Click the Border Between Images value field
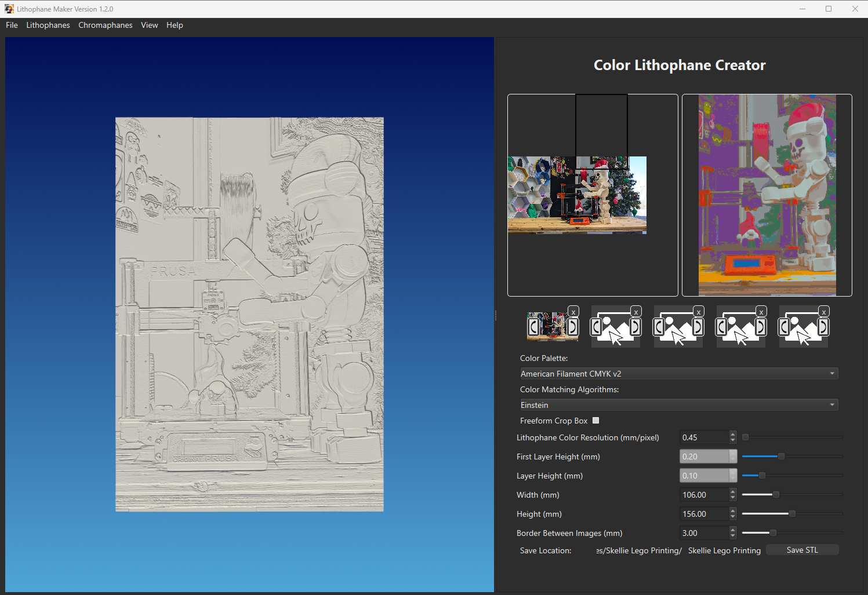The height and width of the screenshot is (595, 868). [x=703, y=533]
